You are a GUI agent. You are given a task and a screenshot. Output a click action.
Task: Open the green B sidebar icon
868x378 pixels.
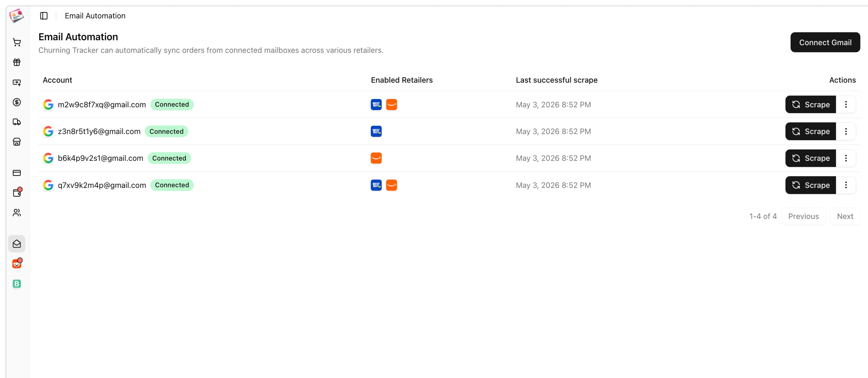click(17, 284)
